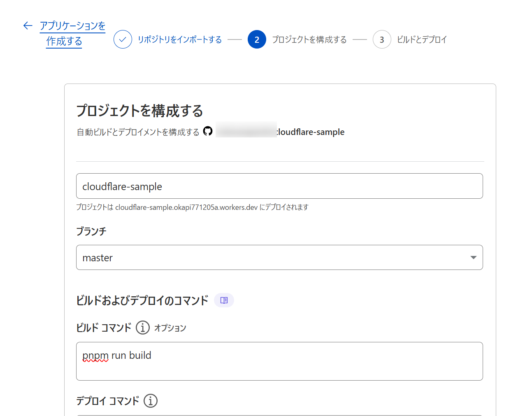Click the プロジェクトを構成する heading
The height and width of the screenshot is (416, 532).
pyautogui.click(x=139, y=111)
